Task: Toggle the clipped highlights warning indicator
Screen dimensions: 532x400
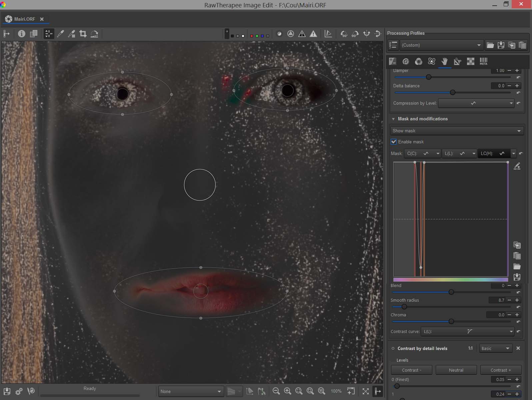Action: [x=313, y=34]
